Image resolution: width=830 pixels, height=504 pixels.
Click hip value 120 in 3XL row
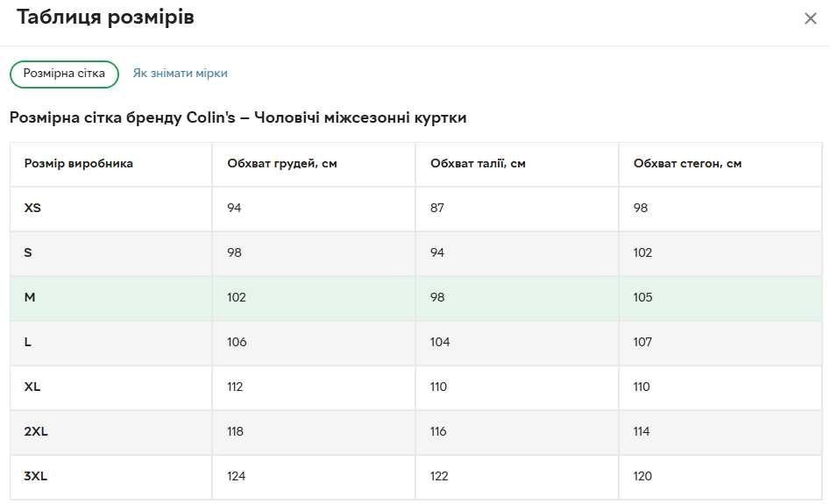coord(642,477)
